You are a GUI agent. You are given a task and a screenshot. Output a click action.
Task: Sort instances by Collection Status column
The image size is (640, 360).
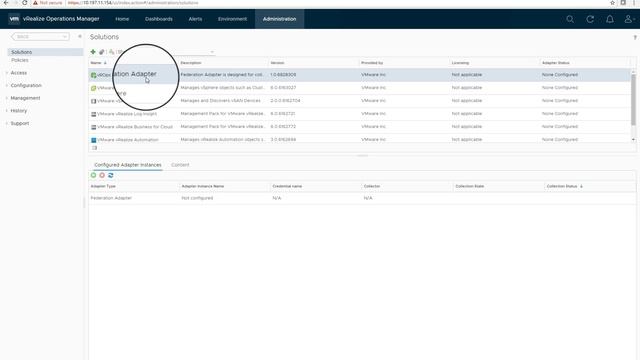tap(562, 186)
